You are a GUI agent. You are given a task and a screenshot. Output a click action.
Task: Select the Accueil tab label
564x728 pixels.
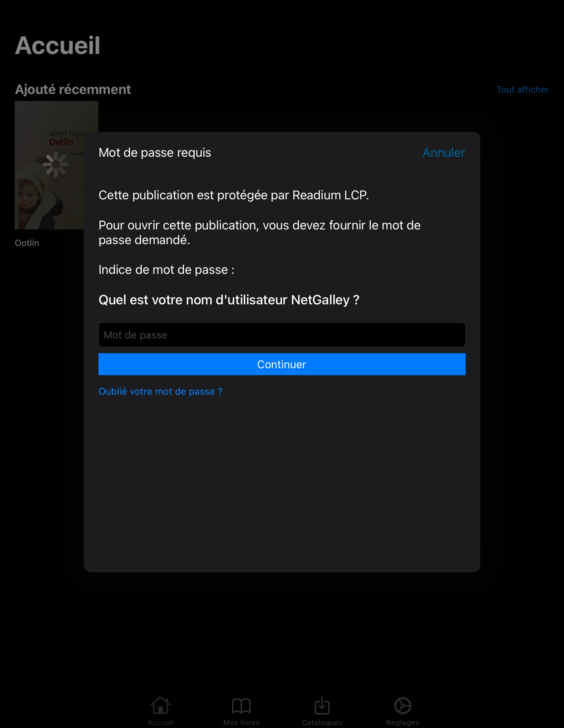pyautogui.click(x=160, y=722)
